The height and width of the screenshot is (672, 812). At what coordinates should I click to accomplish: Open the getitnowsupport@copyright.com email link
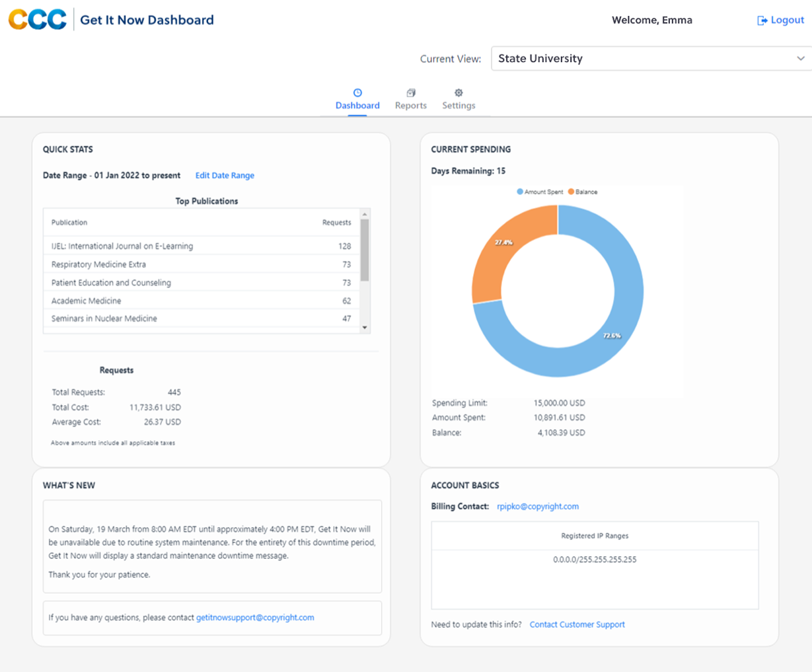tap(255, 617)
